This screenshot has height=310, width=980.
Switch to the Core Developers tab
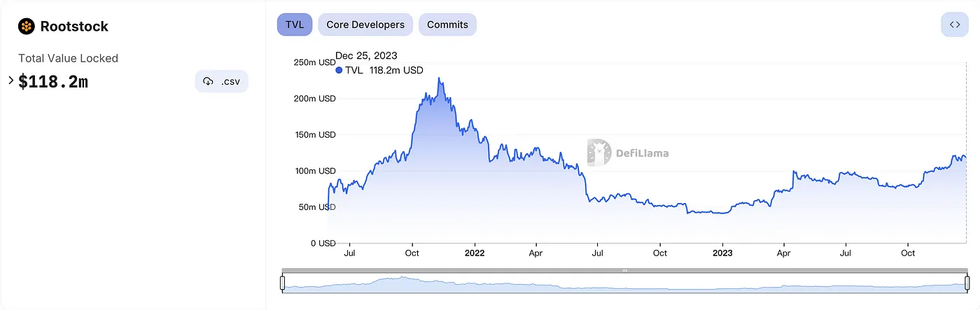pyautogui.click(x=365, y=24)
